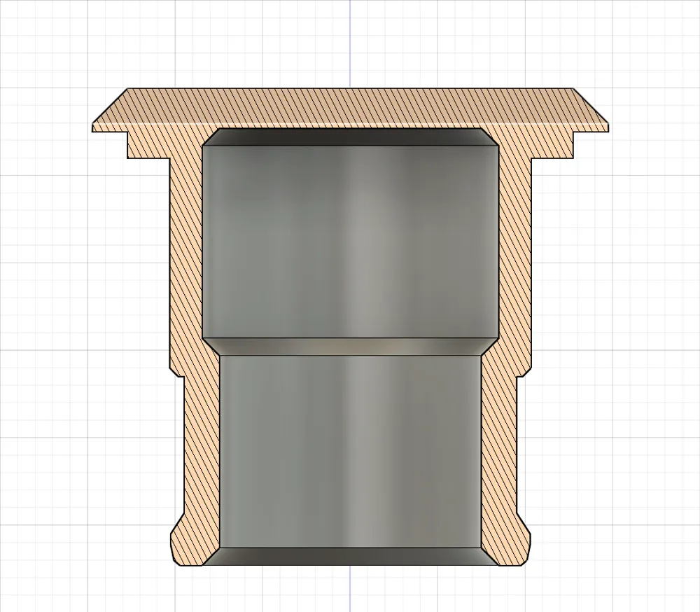Image resolution: width=700 pixels, height=612 pixels.
Task: Click the lower gray inner bore surface
Action: coord(350,451)
